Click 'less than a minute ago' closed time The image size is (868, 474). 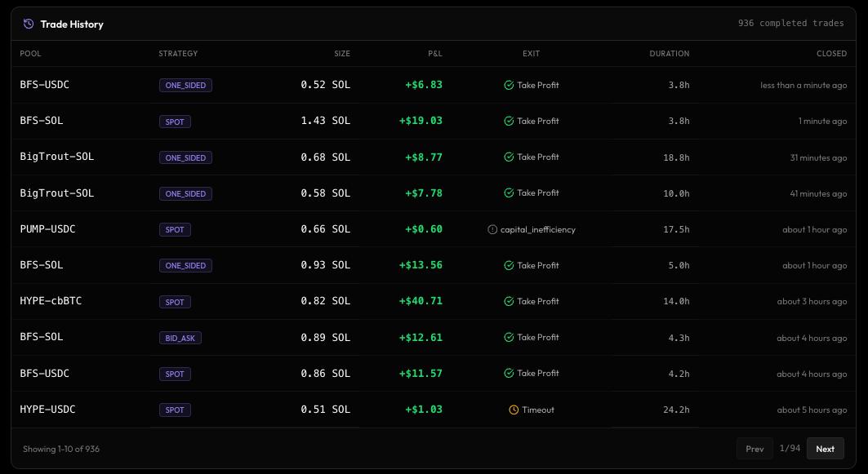coord(803,85)
